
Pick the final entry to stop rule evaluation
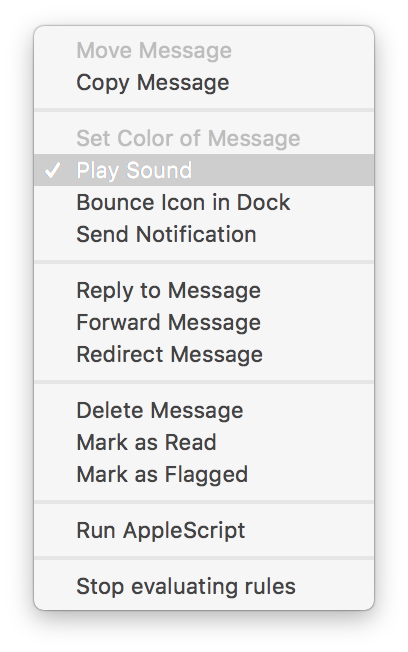pyautogui.click(x=204, y=586)
